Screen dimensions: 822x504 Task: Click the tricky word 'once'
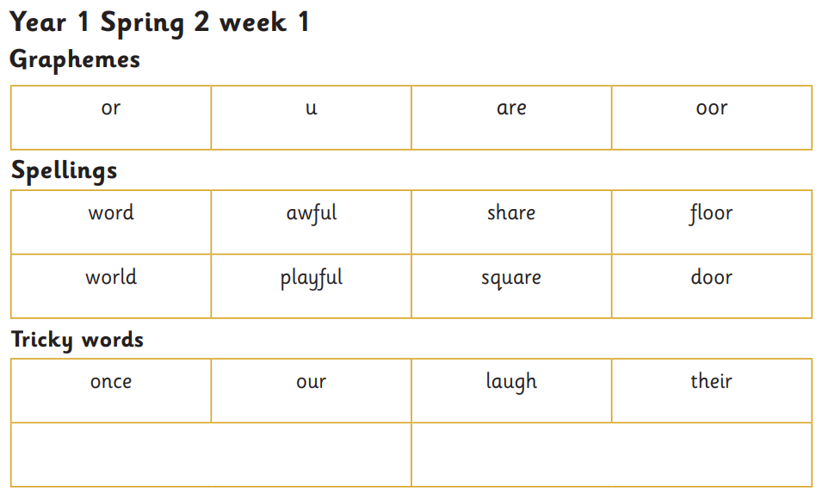click(x=111, y=382)
